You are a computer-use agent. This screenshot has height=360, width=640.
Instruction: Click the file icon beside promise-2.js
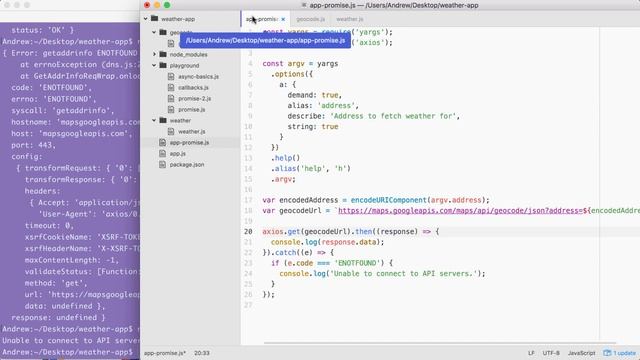coord(171,98)
